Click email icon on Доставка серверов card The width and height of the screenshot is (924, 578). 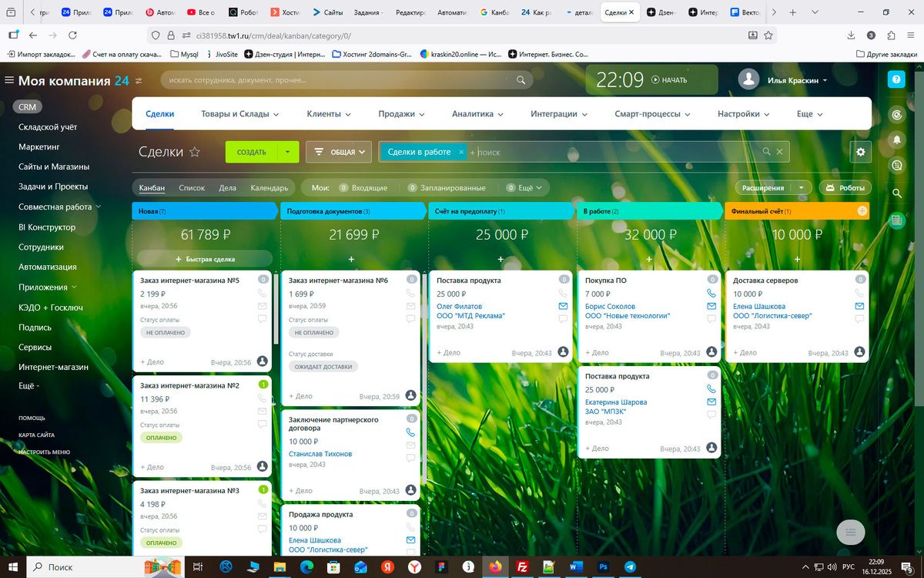click(859, 306)
